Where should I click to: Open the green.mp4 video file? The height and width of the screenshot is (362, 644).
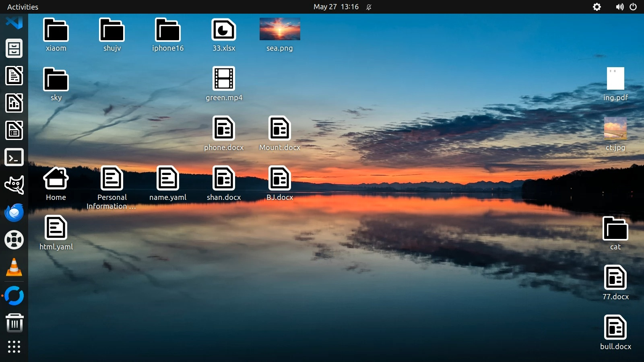click(x=224, y=79)
